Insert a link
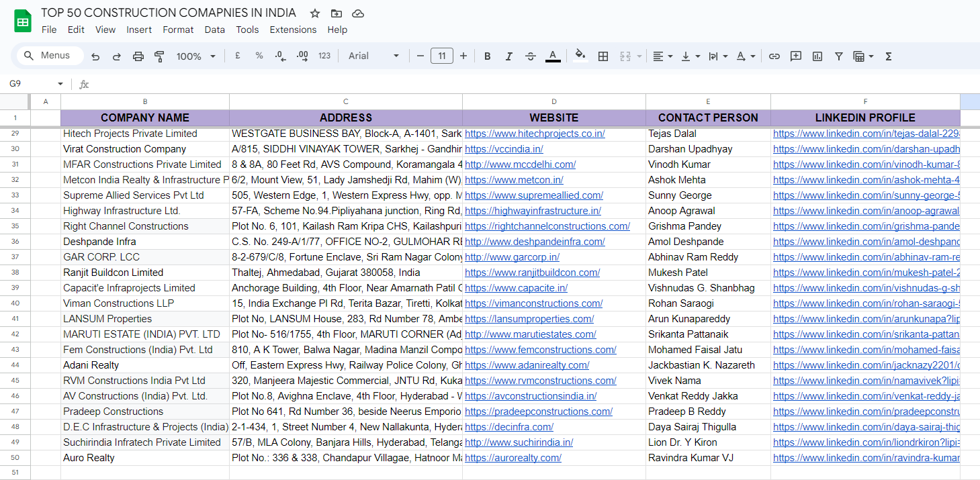This screenshot has height=480, width=980. click(774, 56)
